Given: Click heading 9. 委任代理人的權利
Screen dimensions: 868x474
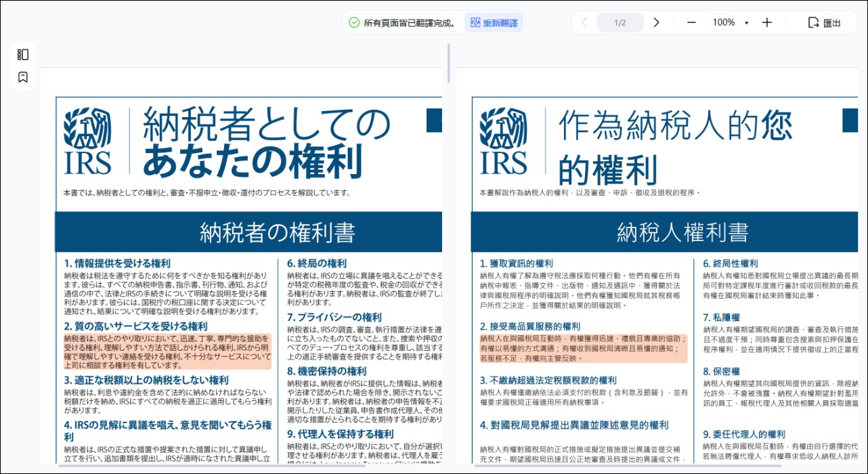Looking at the screenshot, I should click(744, 434).
